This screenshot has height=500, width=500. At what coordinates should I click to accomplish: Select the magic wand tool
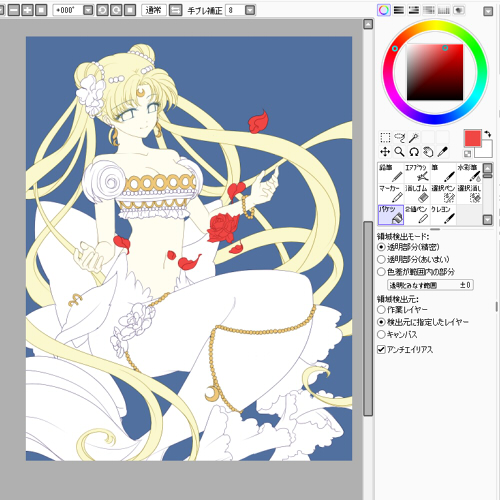[x=414, y=137]
